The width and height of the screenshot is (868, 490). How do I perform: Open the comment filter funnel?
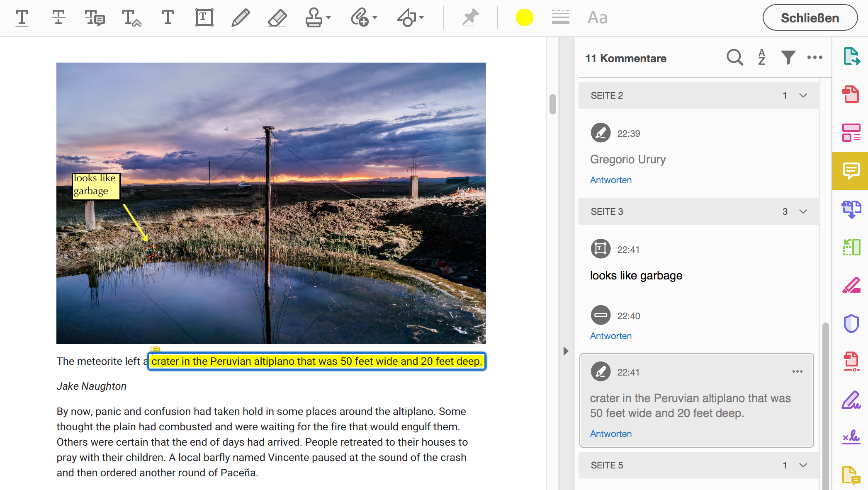coord(788,58)
